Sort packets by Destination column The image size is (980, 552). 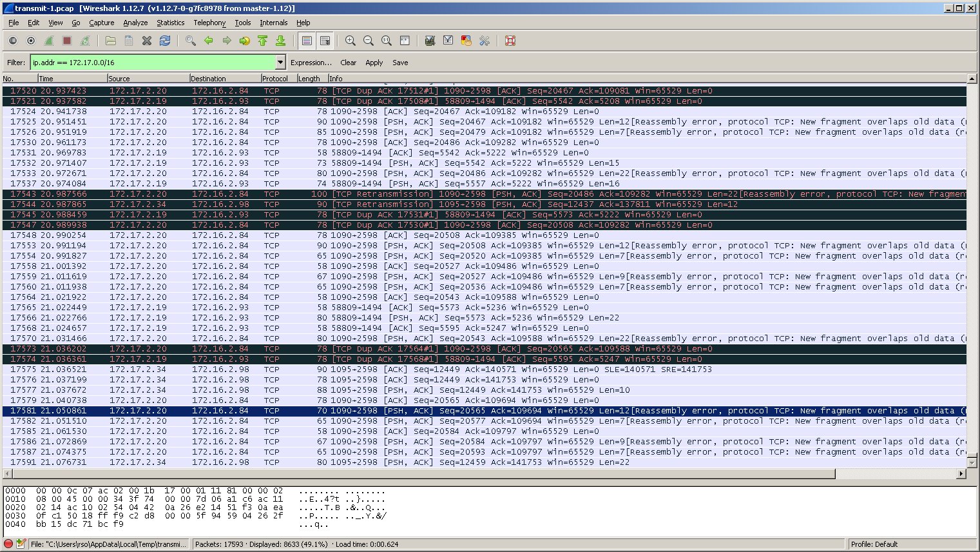tap(225, 79)
